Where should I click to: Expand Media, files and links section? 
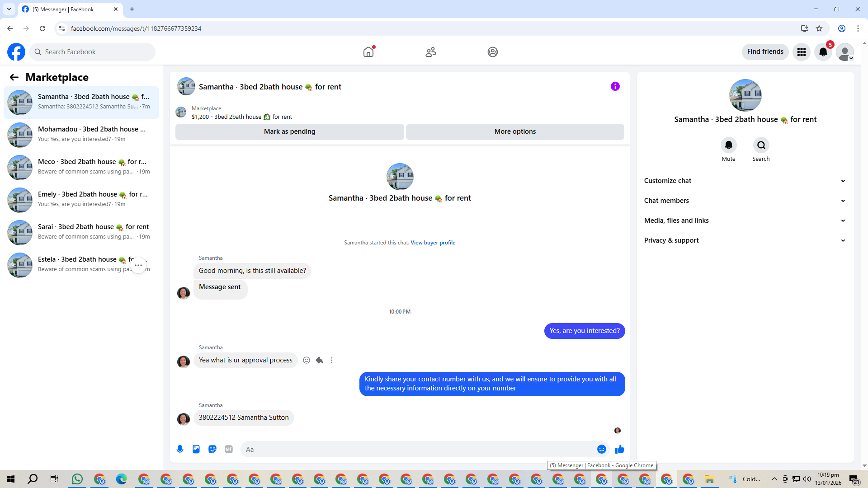[745, 221]
